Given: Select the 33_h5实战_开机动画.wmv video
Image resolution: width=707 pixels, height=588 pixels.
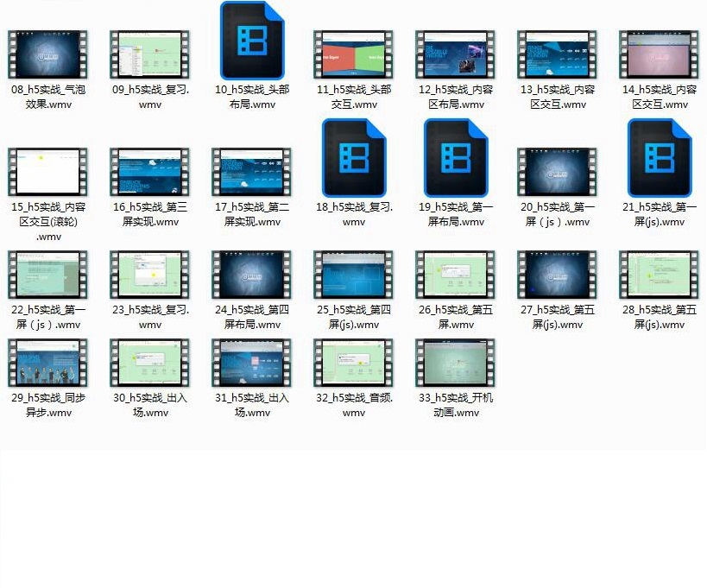Looking at the screenshot, I should pyautogui.click(x=455, y=362).
